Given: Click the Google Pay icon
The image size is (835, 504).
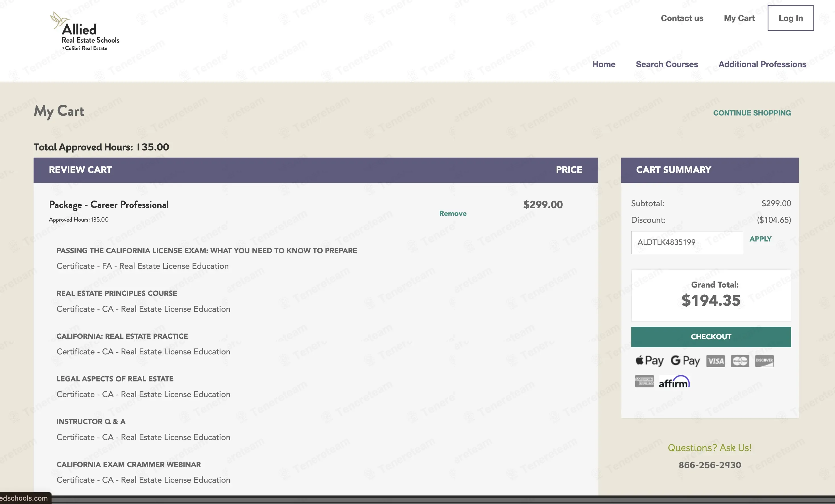Looking at the screenshot, I should pyautogui.click(x=685, y=361).
